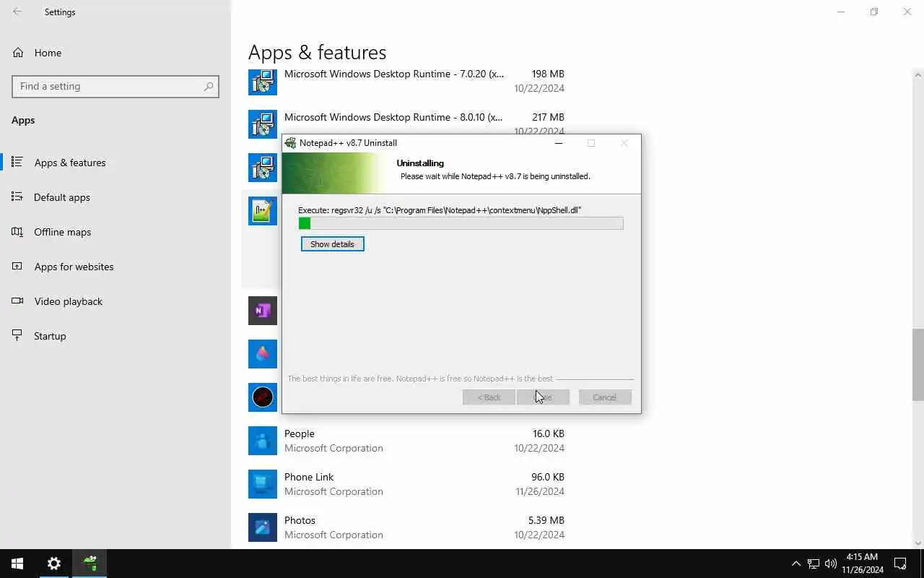The height and width of the screenshot is (578, 924).
Task: Click Desktop Runtime 8.0.10 app icon
Action: [263, 124]
